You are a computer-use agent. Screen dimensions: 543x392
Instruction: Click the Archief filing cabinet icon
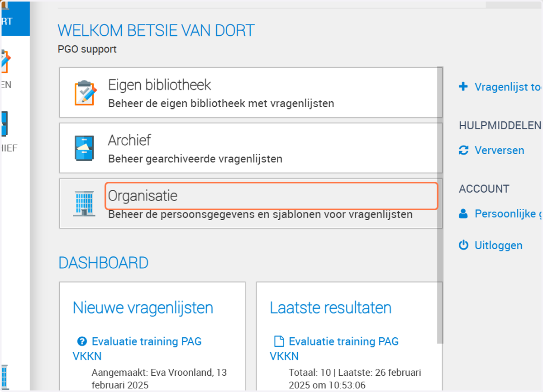[x=84, y=148]
